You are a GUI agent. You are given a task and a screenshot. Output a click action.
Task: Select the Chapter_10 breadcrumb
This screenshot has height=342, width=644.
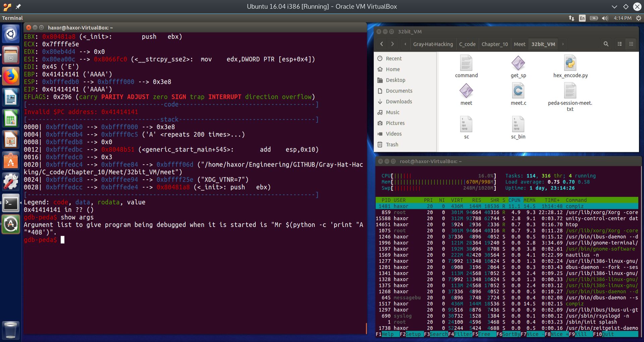coord(494,44)
